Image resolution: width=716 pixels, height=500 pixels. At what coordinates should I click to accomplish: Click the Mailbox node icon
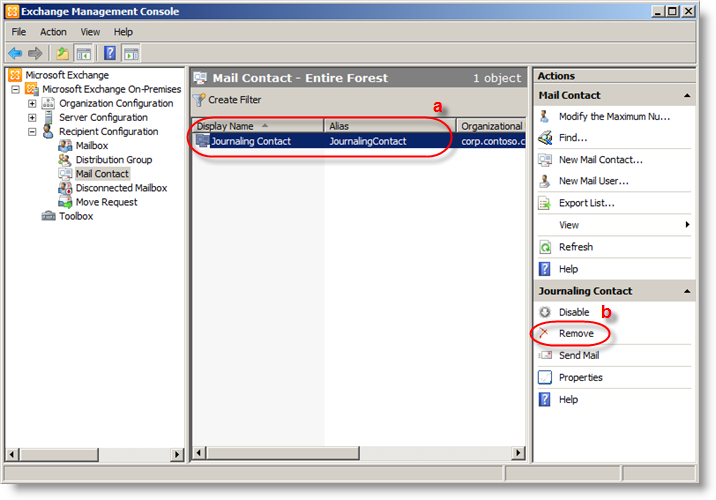65,146
